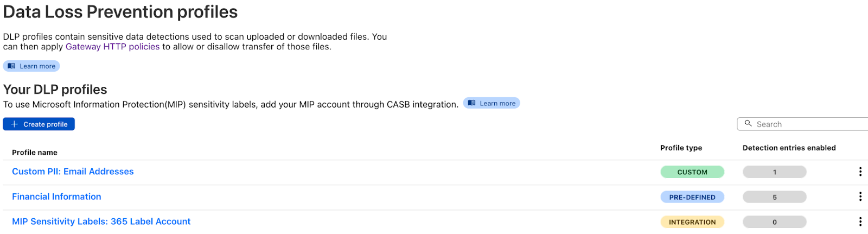Click the PRE-DEFINED profile type badge

coord(692,197)
